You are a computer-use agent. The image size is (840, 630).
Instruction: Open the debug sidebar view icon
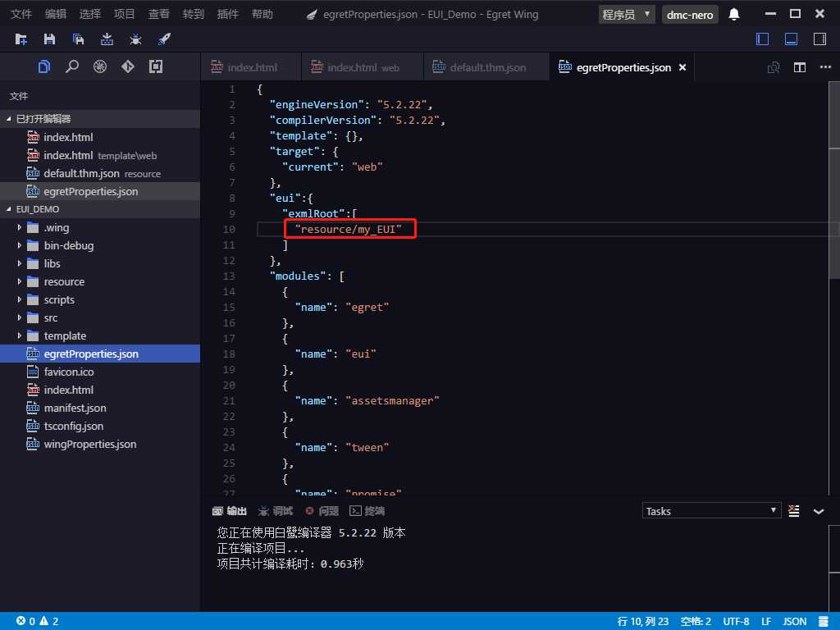(99, 66)
